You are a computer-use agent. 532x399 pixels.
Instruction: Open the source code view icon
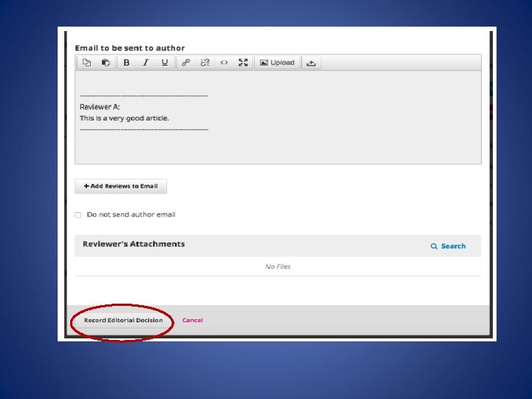(224, 63)
